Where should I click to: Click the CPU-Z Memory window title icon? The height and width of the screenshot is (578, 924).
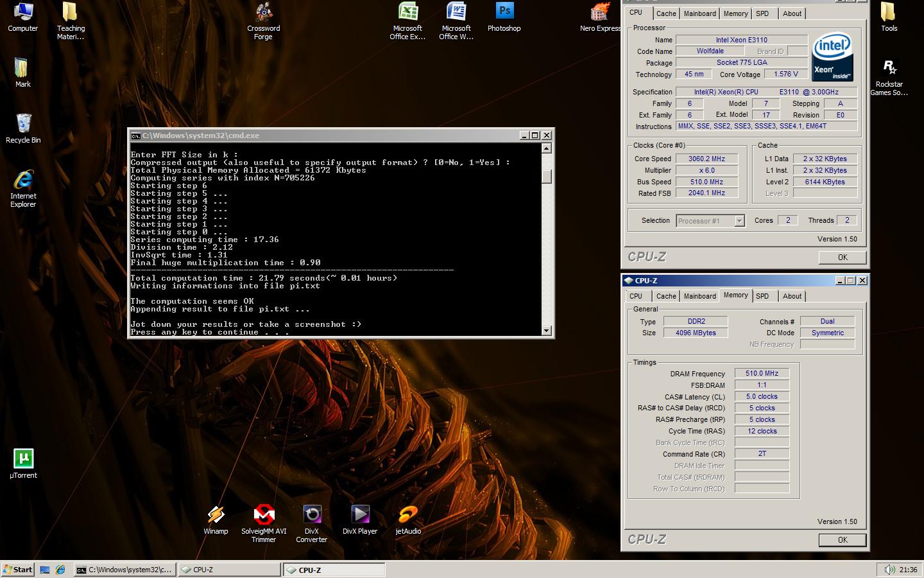[x=628, y=281]
